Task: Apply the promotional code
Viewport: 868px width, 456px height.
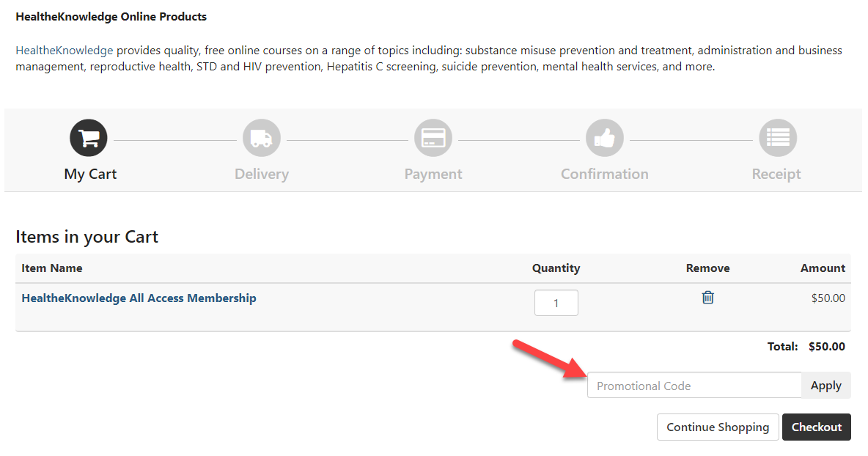Action: tap(826, 386)
